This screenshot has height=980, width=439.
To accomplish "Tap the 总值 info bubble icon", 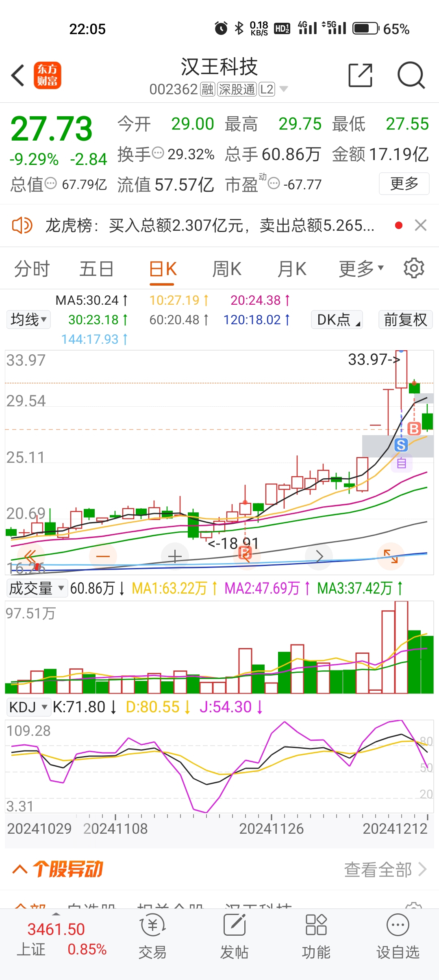I will 50,184.
